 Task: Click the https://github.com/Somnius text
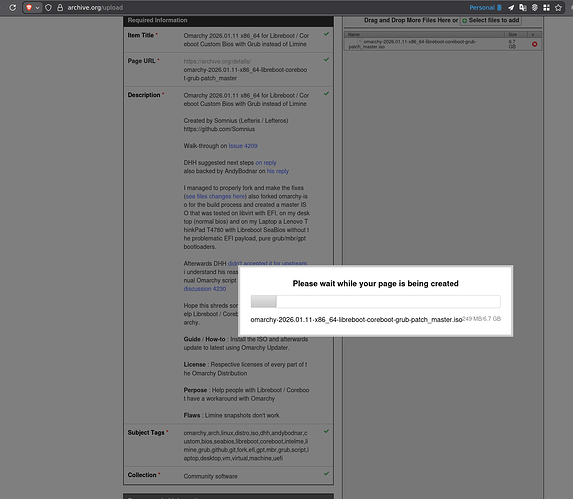[219, 129]
